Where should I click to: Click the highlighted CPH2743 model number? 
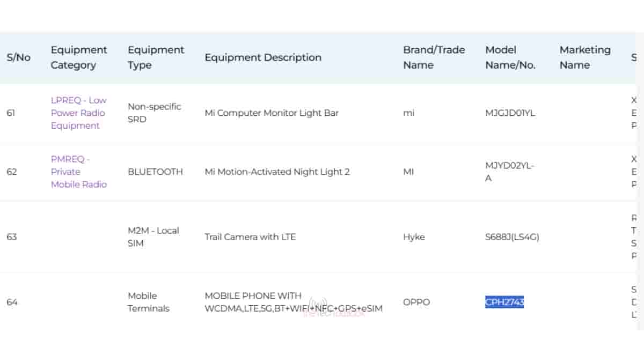coord(504,302)
